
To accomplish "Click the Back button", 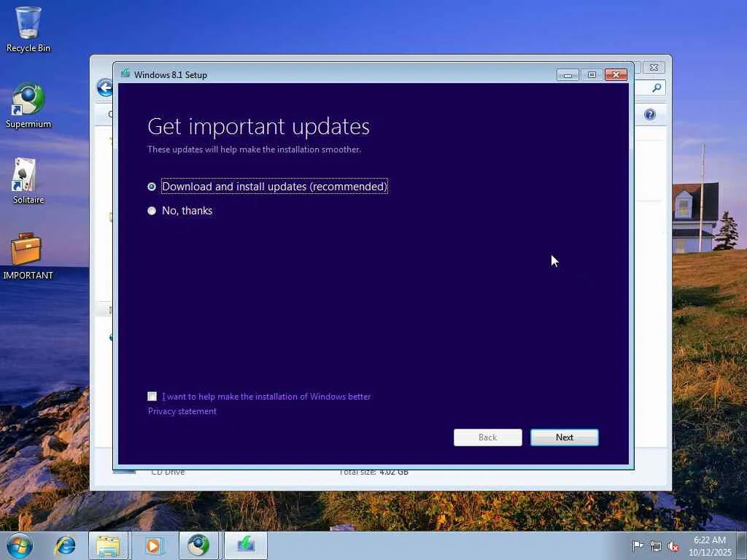I will 488,437.
